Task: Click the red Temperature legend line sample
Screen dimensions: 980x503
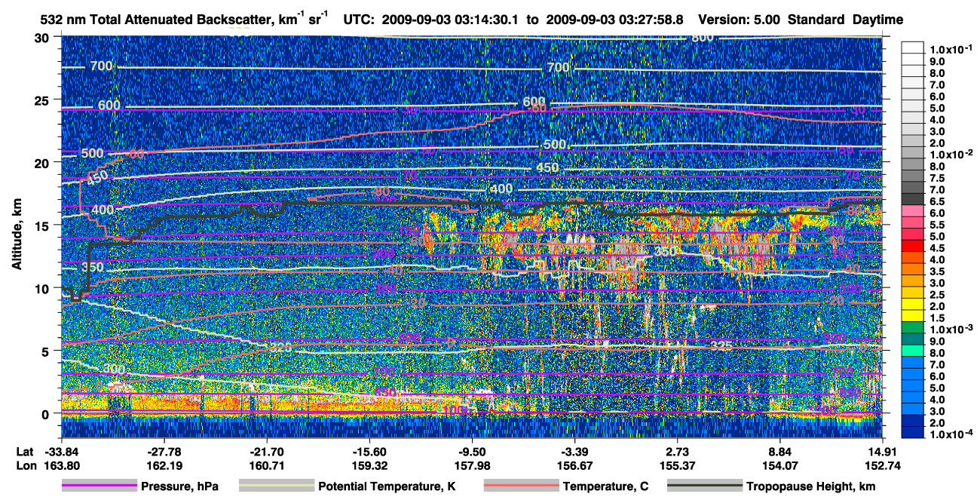Action: click(520, 486)
